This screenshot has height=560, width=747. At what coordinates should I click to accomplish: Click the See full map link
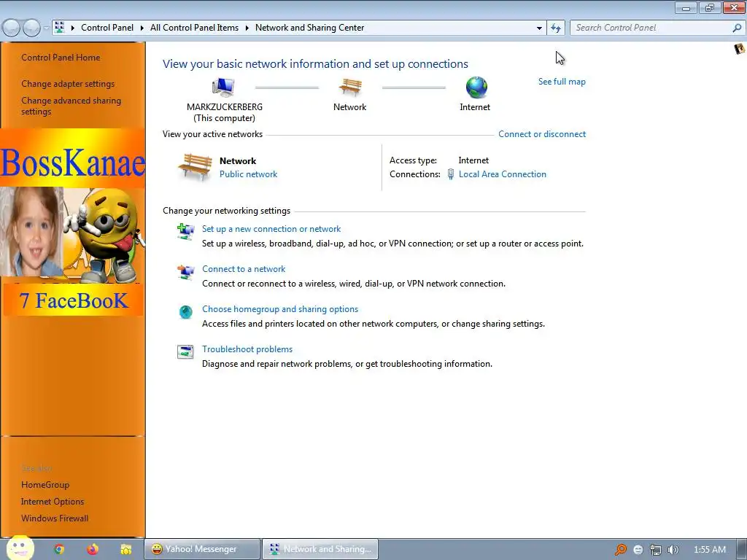pyautogui.click(x=562, y=82)
